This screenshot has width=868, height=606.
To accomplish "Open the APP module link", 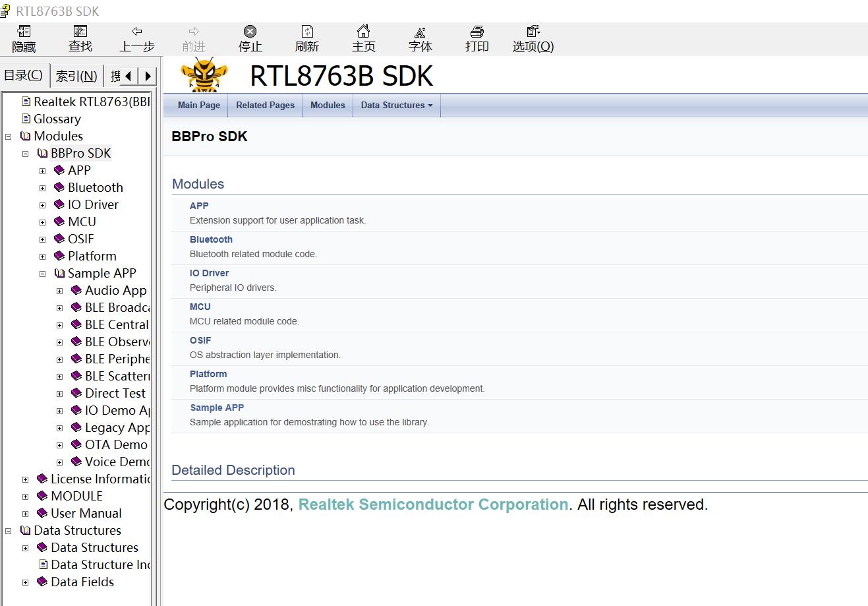I will tap(199, 206).
